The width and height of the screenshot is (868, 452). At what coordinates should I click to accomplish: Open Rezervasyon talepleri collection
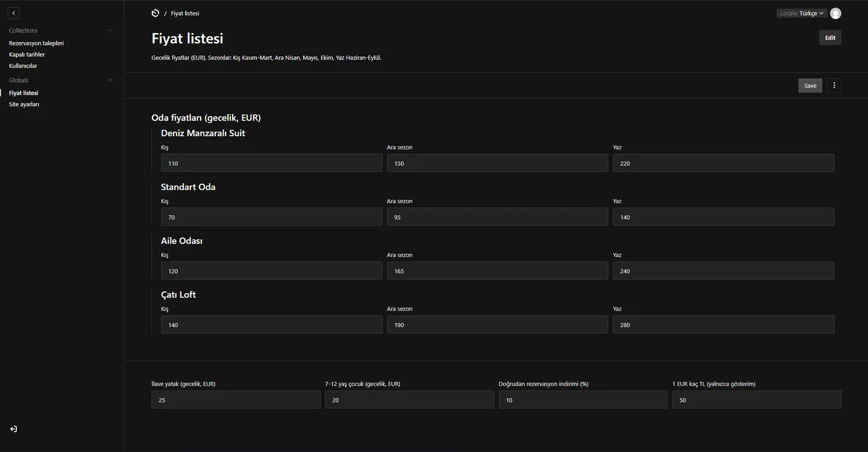pos(36,43)
